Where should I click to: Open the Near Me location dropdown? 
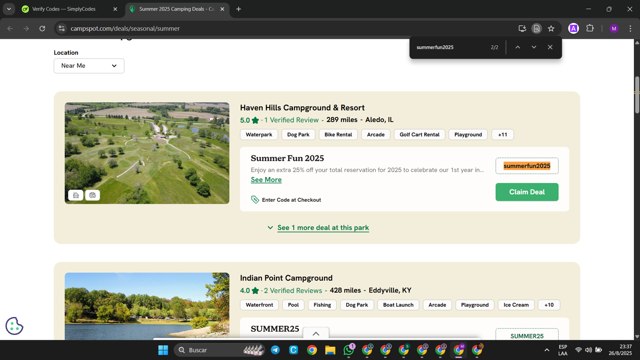pos(89,66)
